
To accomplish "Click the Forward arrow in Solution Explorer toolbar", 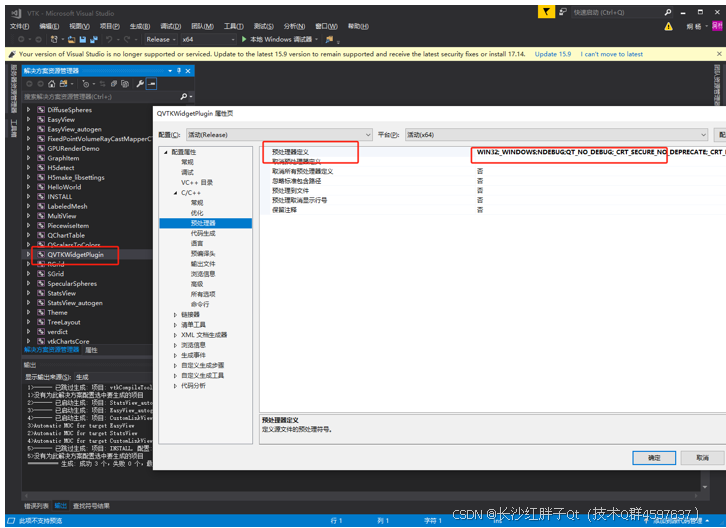I will [40, 84].
